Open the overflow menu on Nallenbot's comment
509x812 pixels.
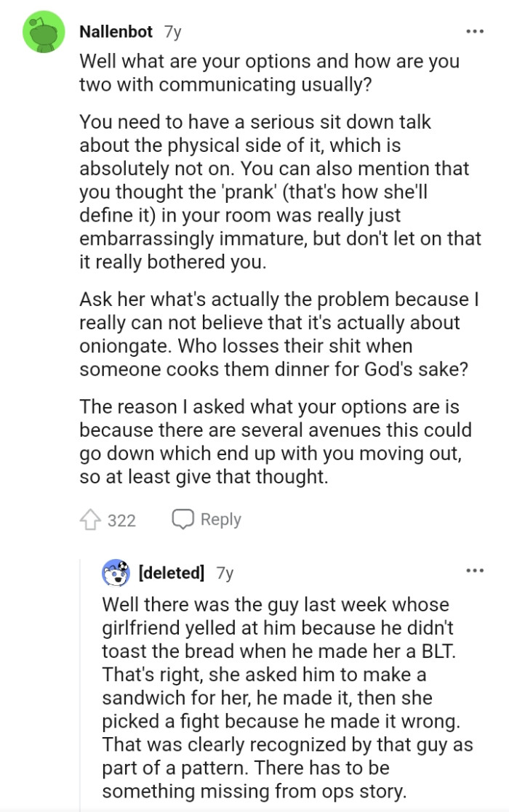tap(475, 31)
